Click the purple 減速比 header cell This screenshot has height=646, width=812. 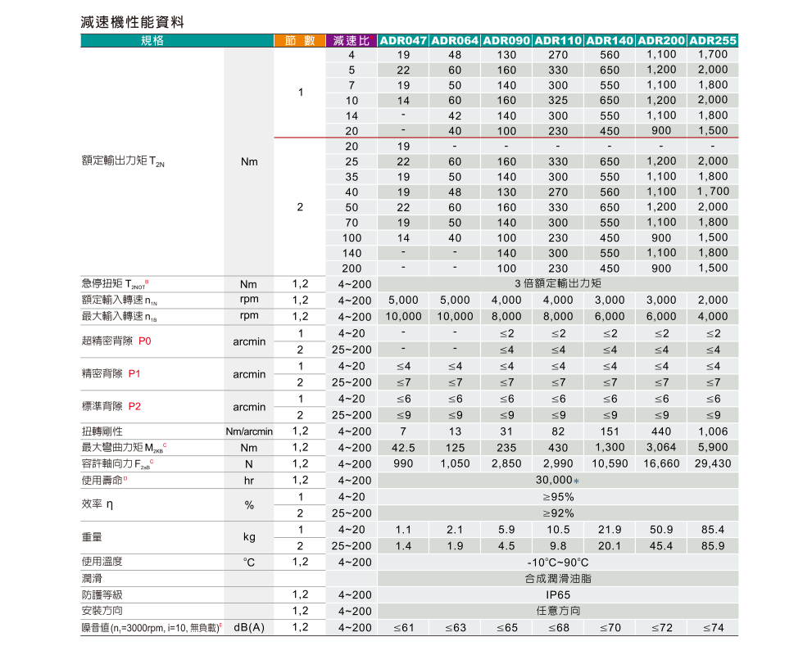coord(352,40)
